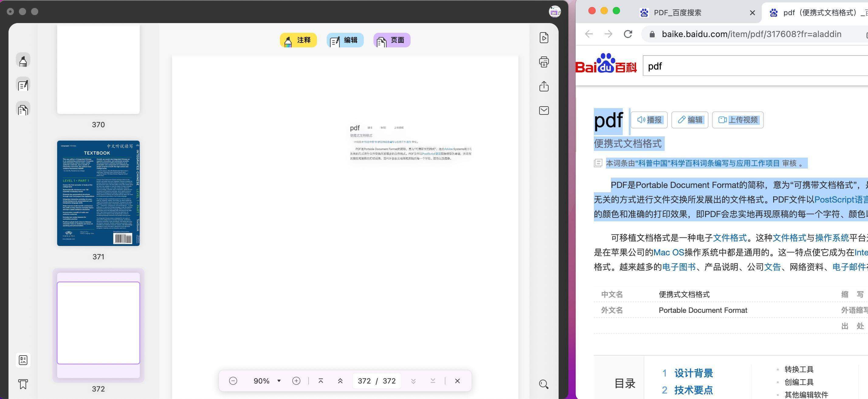Click the baike.baidu.com address bar
The image size is (868, 399).
pos(751,34)
